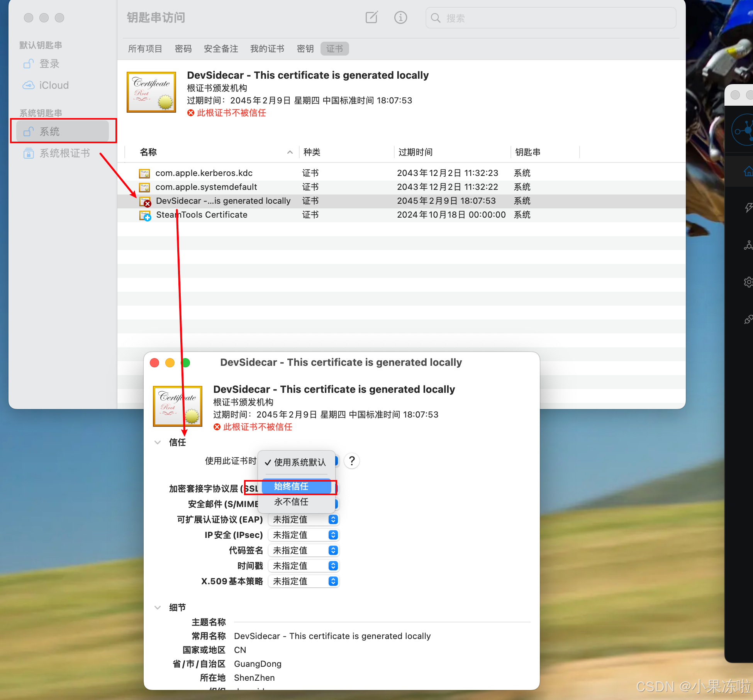The image size is (753, 700).
Task: Choose 永不信任 from the trust menu
Action: [291, 502]
